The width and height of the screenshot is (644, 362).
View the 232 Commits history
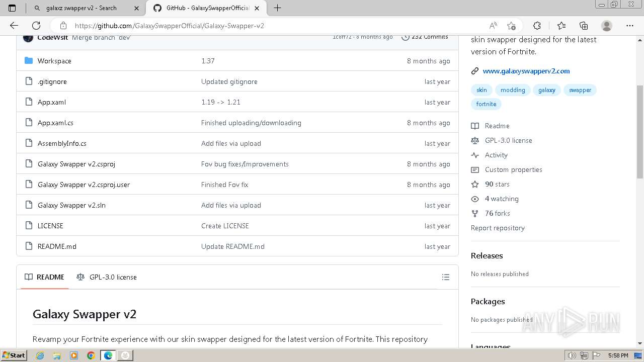[x=425, y=37]
